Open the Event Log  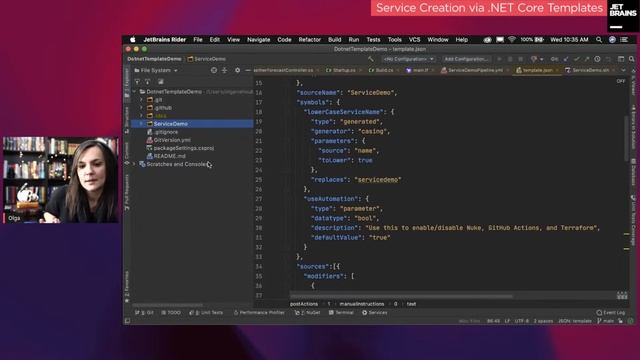coord(611,313)
